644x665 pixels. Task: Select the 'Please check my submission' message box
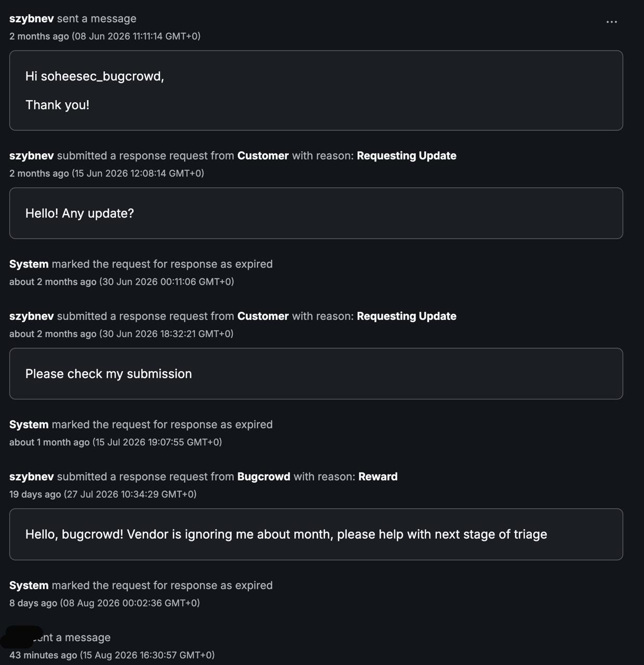316,374
